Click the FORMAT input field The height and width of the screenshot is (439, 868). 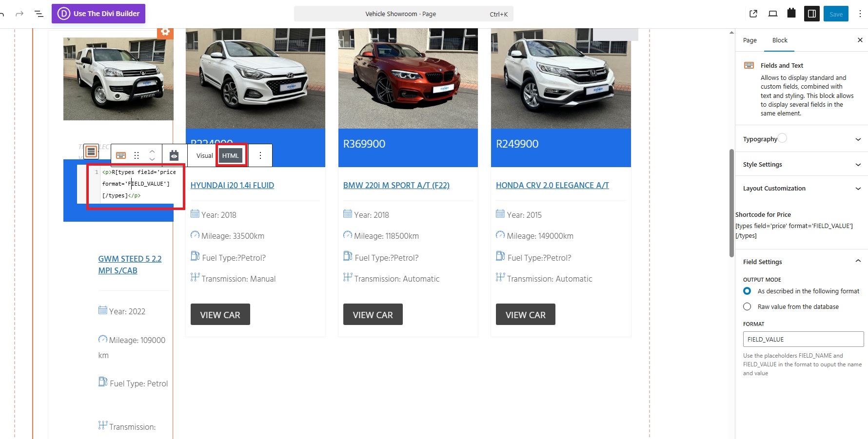pyautogui.click(x=803, y=339)
